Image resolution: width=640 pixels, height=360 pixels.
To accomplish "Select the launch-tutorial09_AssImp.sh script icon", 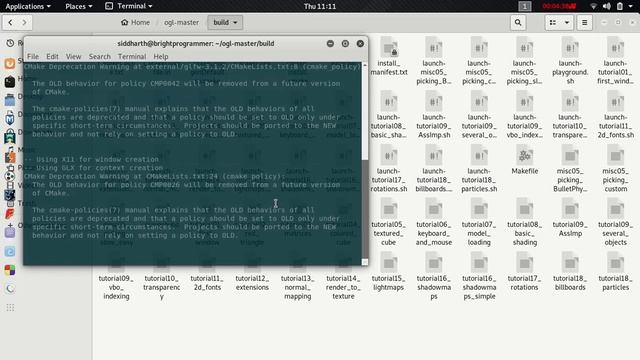I will 433,101.
